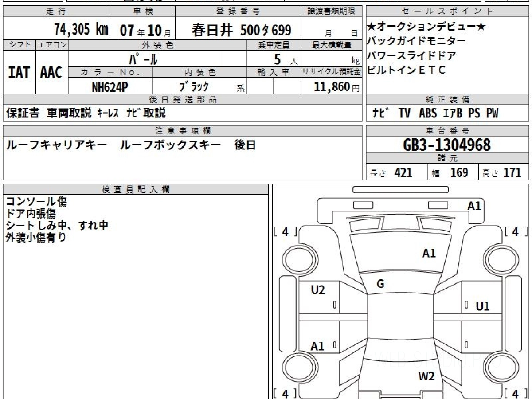Select the length value 421
The width and height of the screenshot is (532, 399).
pyautogui.click(x=403, y=173)
